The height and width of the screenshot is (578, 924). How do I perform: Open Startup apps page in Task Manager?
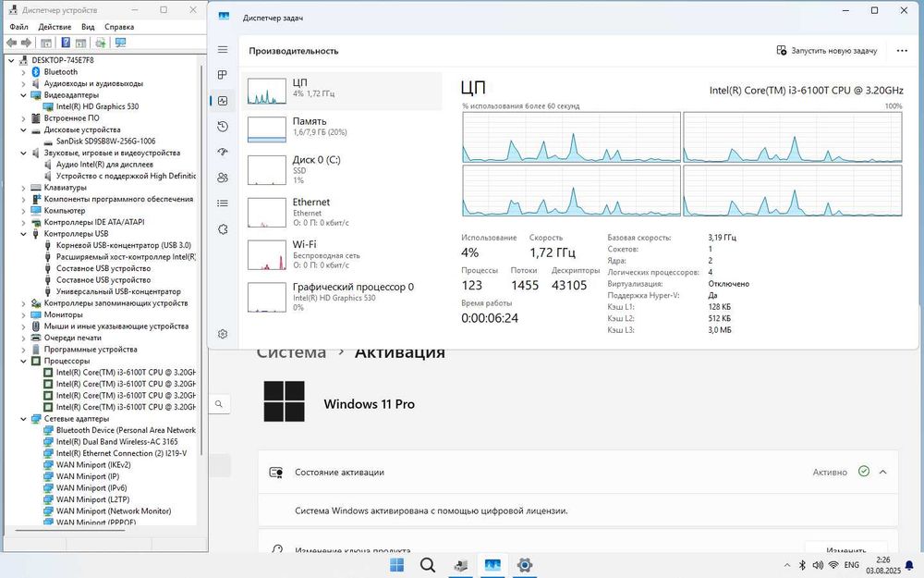(223, 152)
